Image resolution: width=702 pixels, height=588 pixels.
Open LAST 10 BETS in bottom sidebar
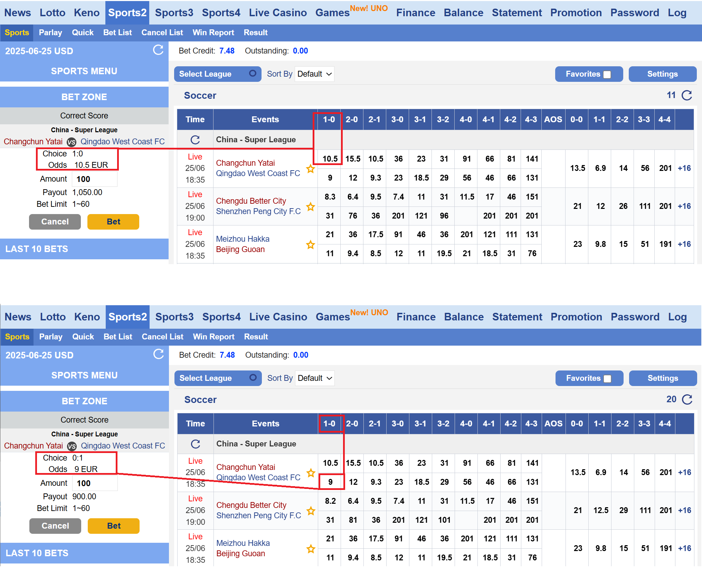click(85, 553)
